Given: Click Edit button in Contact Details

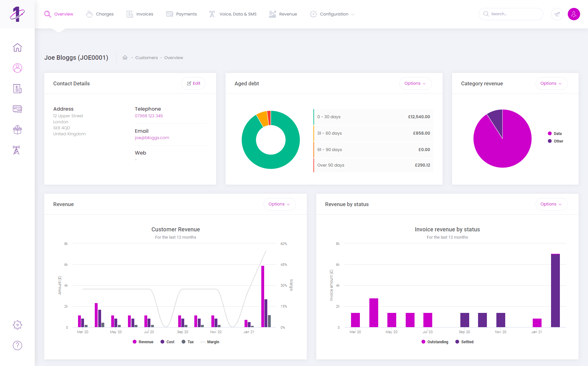Looking at the screenshot, I should (x=193, y=83).
